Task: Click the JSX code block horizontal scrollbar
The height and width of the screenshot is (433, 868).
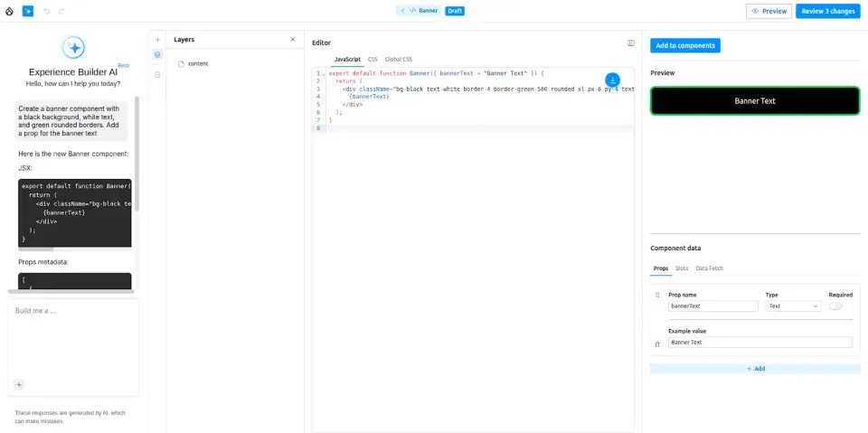Action: 36,249
